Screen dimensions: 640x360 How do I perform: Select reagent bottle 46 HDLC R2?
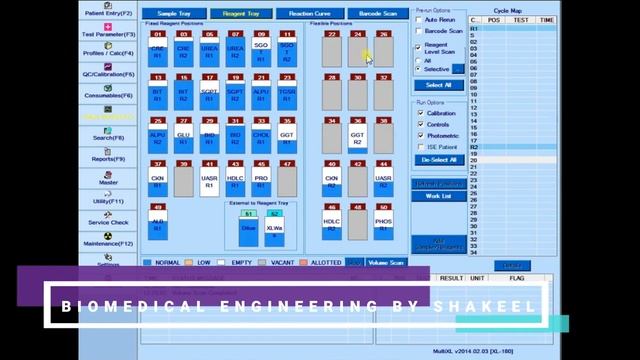pyautogui.click(x=332, y=222)
